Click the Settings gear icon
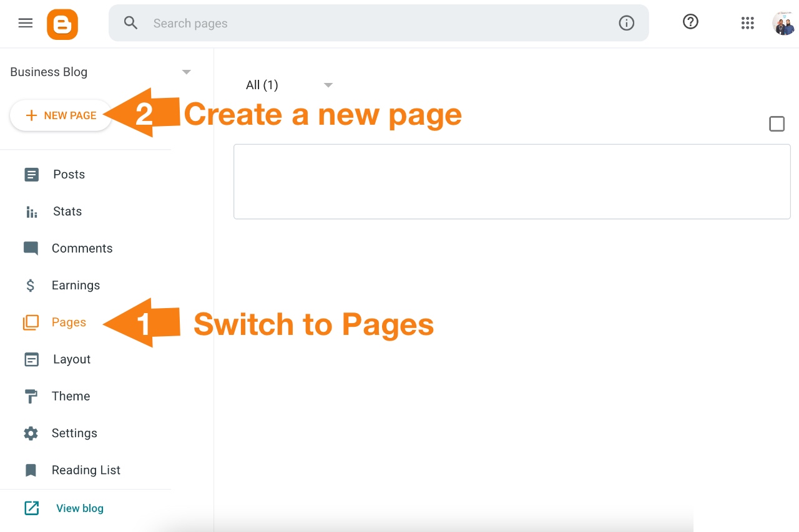The width and height of the screenshot is (799, 532). 31,433
